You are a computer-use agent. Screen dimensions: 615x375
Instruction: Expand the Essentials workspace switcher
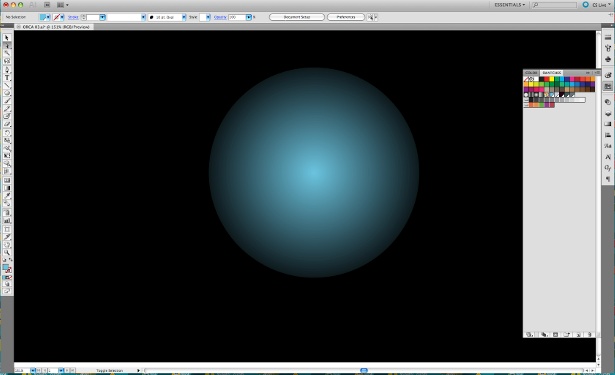pyautogui.click(x=509, y=5)
